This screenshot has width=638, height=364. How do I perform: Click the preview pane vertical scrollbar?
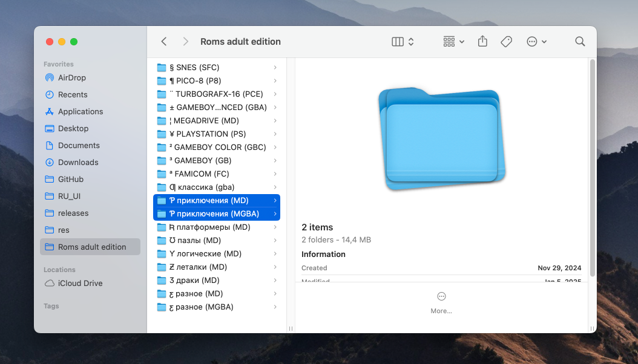593,168
